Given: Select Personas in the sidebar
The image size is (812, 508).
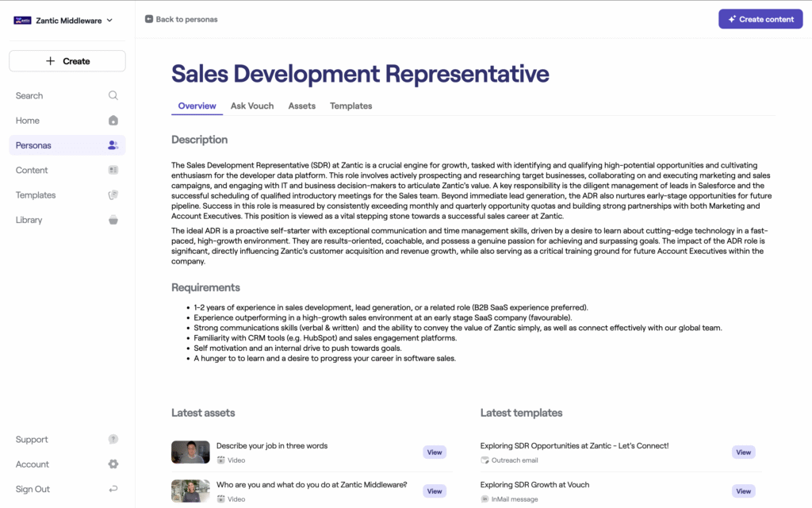Looking at the screenshot, I should [67, 145].
